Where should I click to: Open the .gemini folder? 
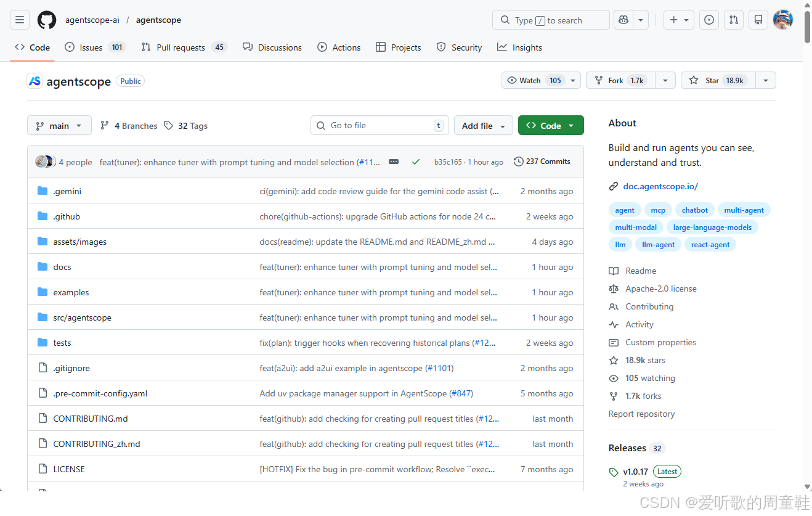tap(67, 191)
